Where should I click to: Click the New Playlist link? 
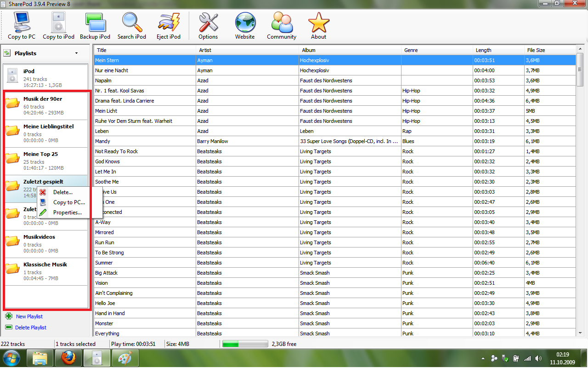(x=29, y=316)
